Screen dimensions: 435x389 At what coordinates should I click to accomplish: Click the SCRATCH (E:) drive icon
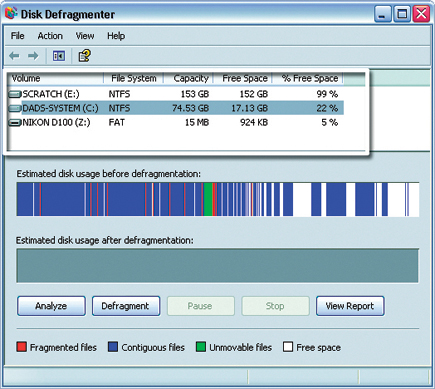pyautogui.click(x=15, y=94)
